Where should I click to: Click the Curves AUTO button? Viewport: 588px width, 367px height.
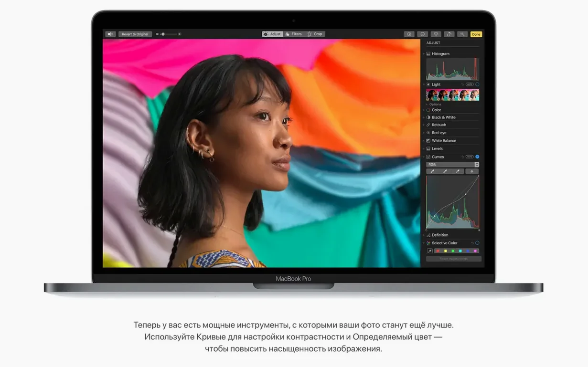pyautogui.click(x=470, y=157)
